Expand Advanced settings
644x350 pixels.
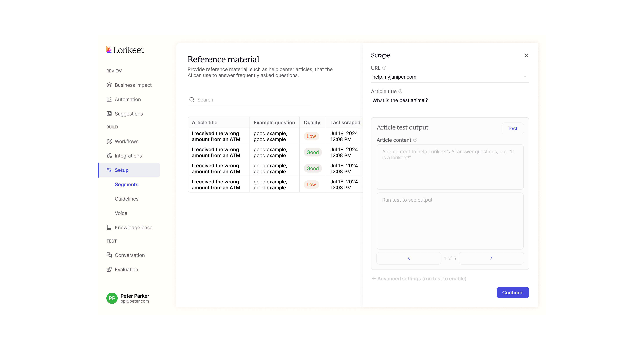[419, 278]
